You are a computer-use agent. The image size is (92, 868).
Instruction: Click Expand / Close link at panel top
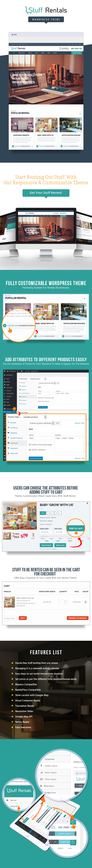pos(79,423)
